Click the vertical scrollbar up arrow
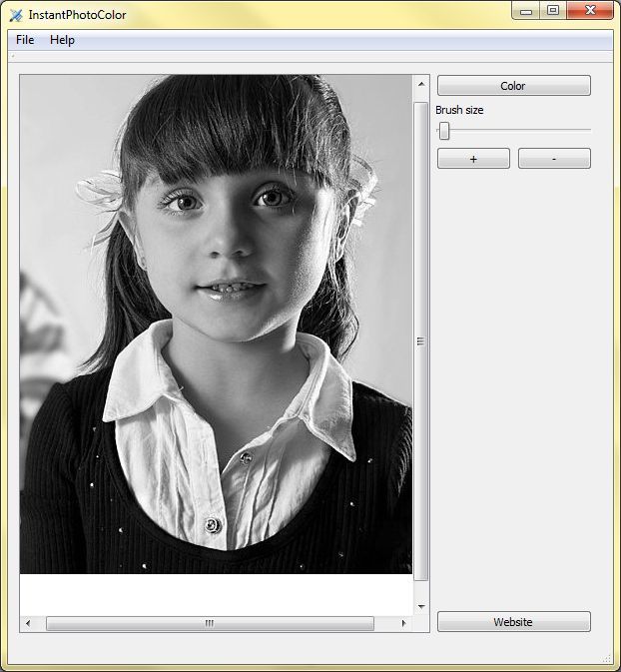Image resolution: width=621 pixels, height=672 pixels. click(421, 85)
